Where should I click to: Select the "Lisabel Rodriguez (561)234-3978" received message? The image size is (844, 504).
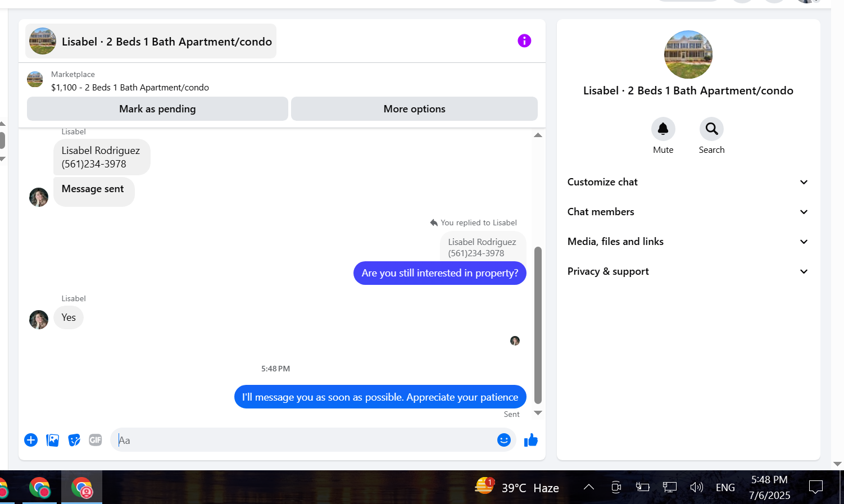(102, 157)
